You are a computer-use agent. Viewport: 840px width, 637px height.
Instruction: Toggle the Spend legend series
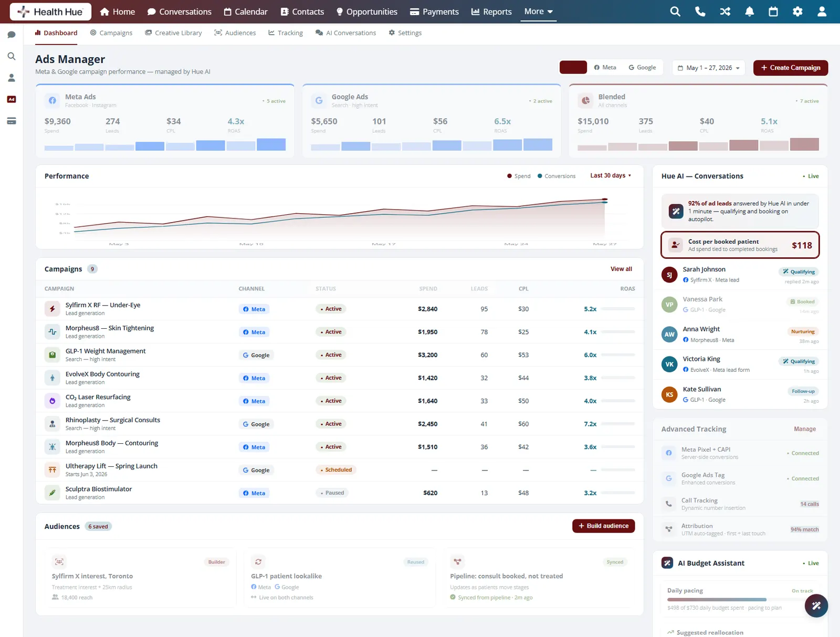519,176
